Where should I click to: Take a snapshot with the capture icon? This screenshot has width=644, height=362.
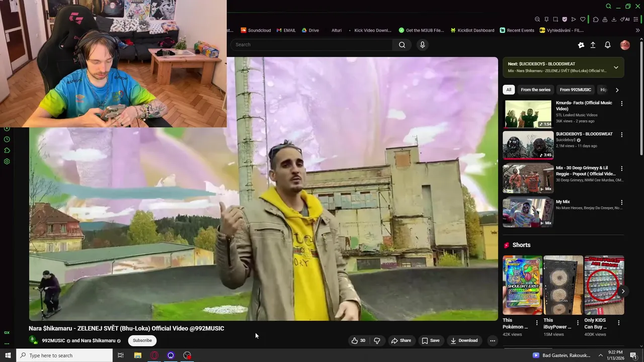coord(555,19)
